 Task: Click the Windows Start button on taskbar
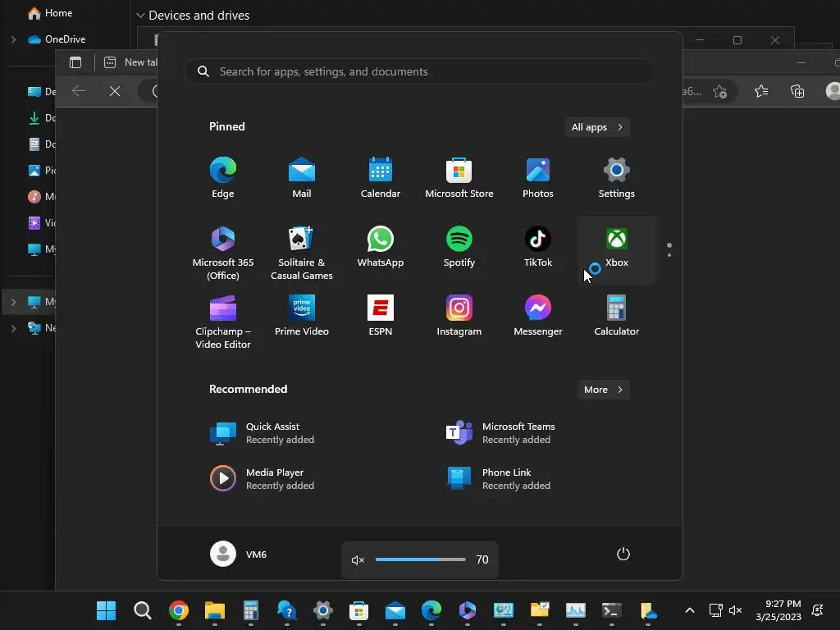[106, 610]
